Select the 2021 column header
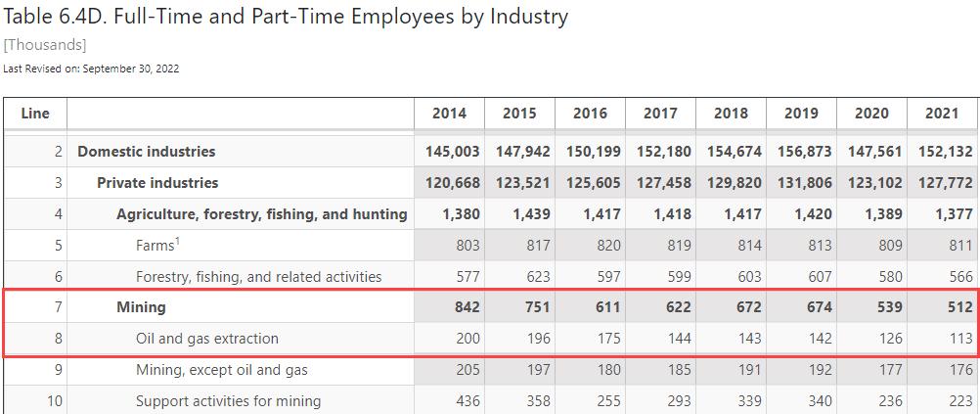 (x=942, y=114)
